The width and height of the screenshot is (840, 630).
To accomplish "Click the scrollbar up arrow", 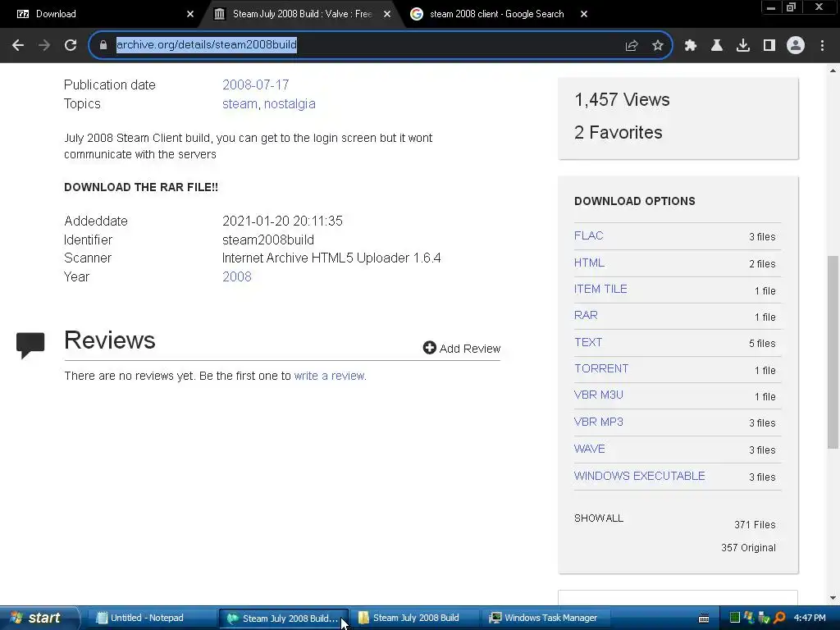I will point(833,71).
